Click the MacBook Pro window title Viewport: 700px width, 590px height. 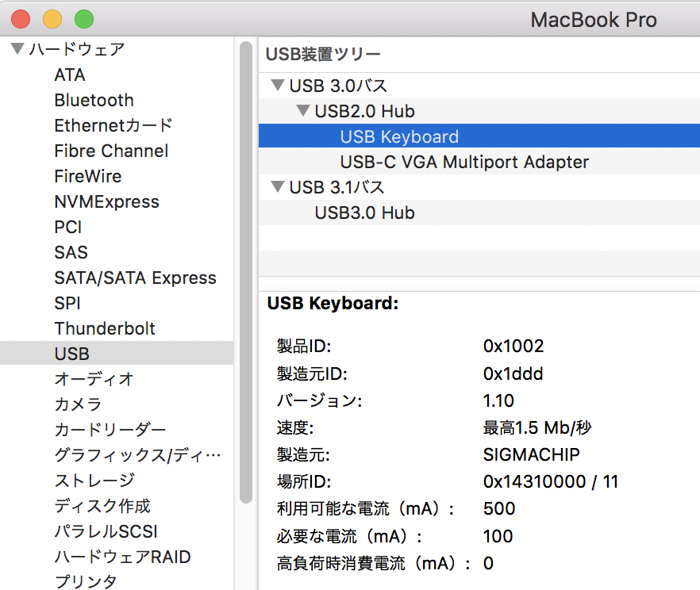pos(594,20)
